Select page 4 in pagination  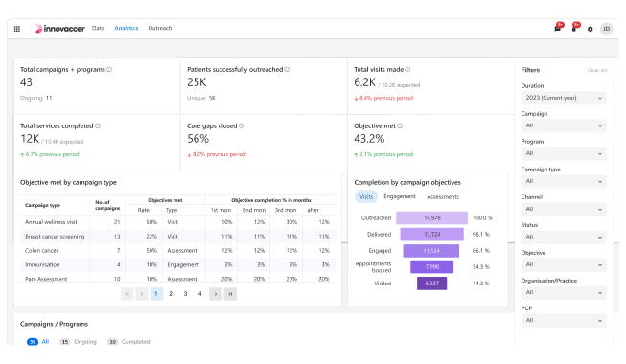[x=200, y=294]
